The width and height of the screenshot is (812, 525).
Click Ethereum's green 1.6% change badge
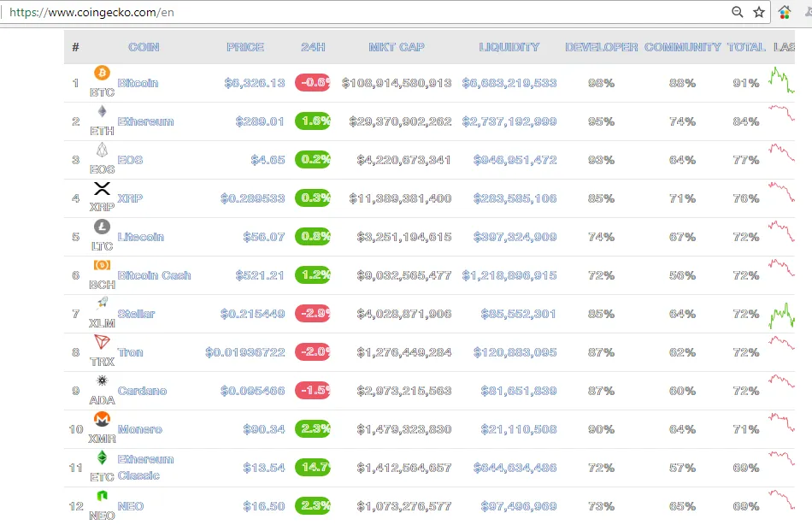pos(313,121)
